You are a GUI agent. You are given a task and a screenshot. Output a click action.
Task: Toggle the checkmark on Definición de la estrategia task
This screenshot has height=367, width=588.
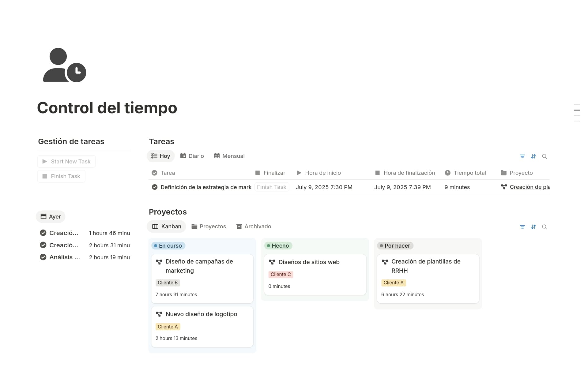click(x=155, y=187)
